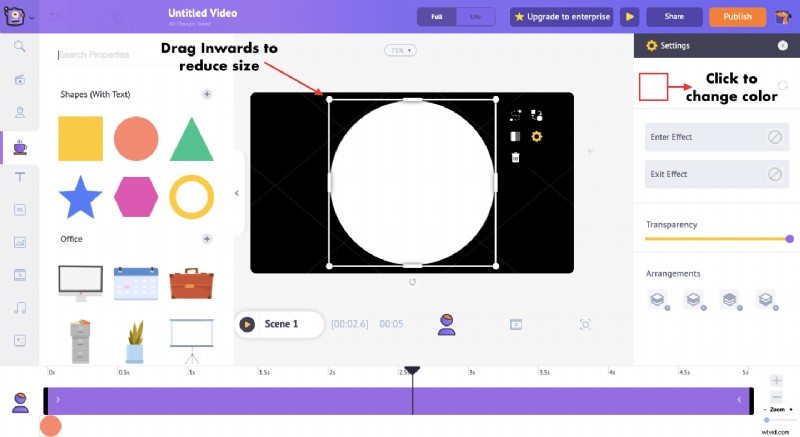The image size is (800, 437).
Task: Click the undo arrow in top bar
Action: (55, 17)
